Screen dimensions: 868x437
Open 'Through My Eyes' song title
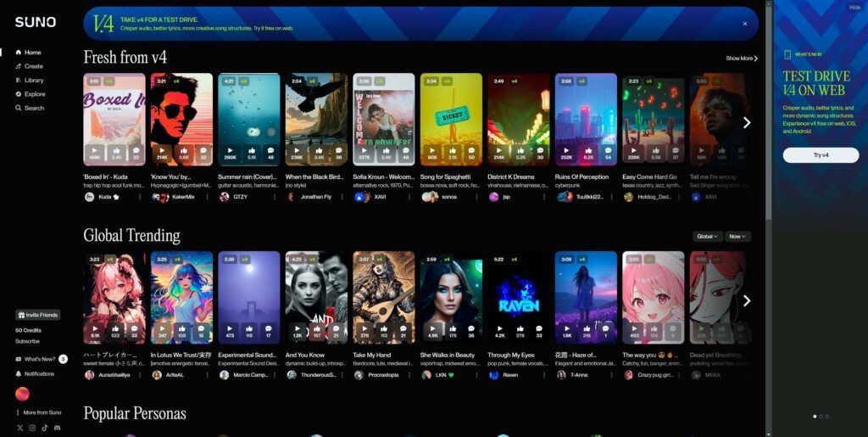(x=511, y=355)
